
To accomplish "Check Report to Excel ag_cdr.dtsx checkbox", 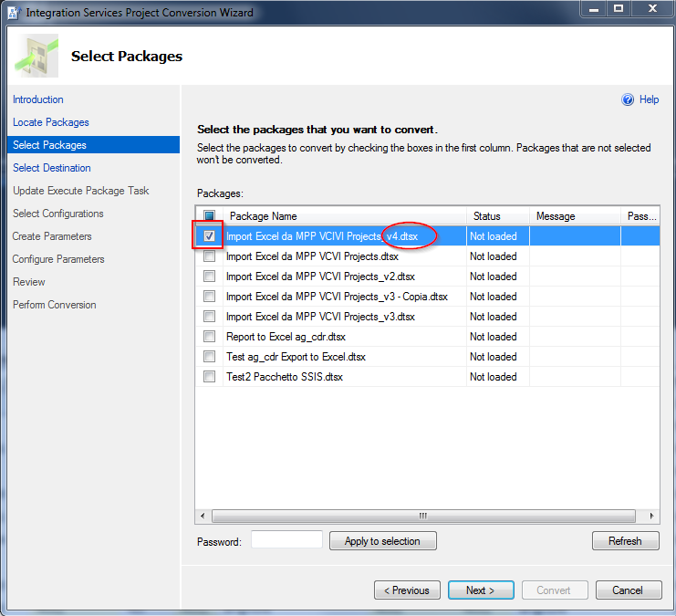I will pyautogui.click(x=209, y=337).
